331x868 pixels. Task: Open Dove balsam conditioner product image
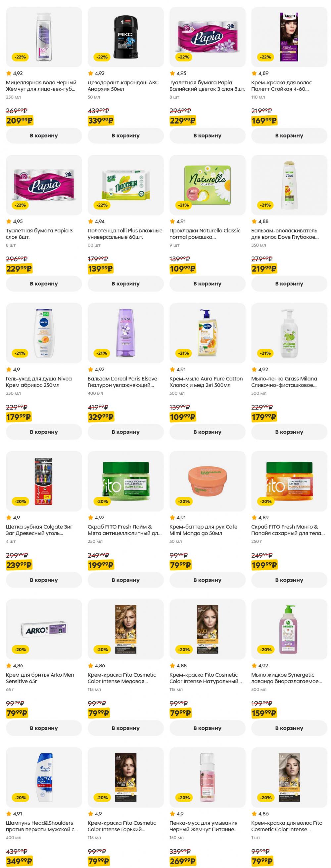pyautogui.click(x=289, y=185)
